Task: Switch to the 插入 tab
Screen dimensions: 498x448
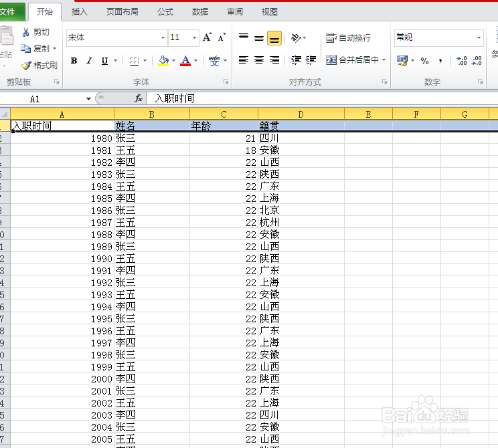Action: click(80, 12)
